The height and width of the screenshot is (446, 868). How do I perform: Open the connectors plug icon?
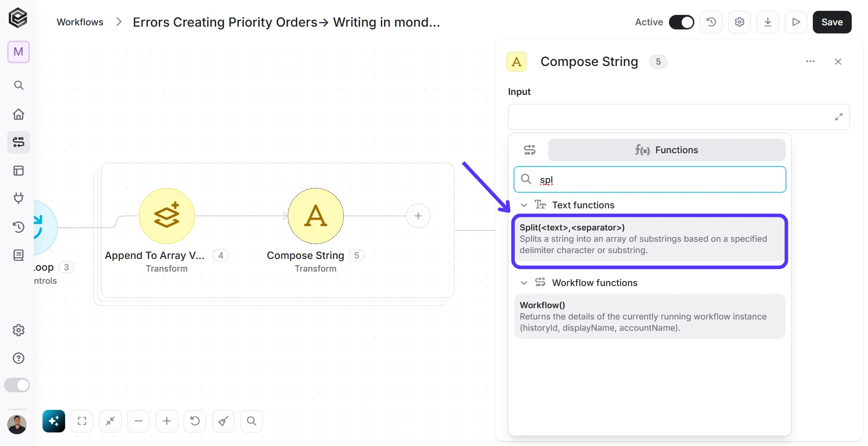pyautogui.click(x=19, y=198)
